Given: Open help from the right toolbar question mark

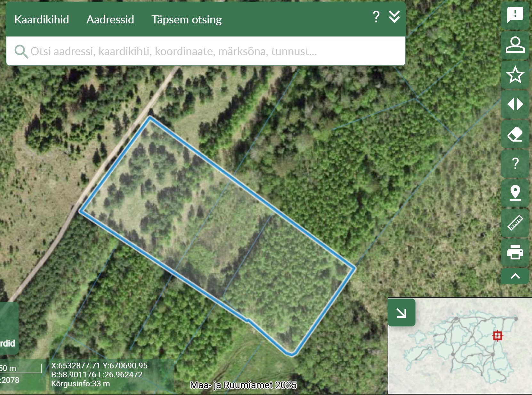Looking at the screenshot, I should (x=515, y=164).
